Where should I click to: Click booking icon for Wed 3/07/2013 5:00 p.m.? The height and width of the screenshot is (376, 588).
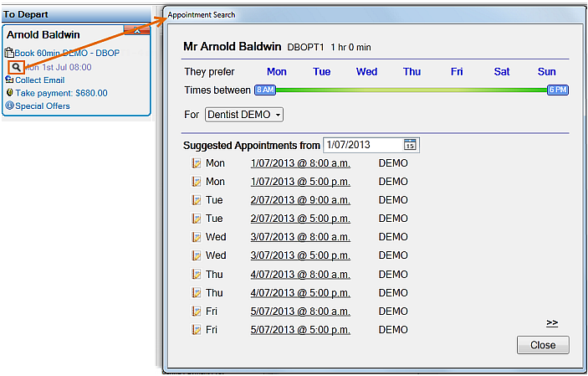pyautogui.click(x=197, y=255)
